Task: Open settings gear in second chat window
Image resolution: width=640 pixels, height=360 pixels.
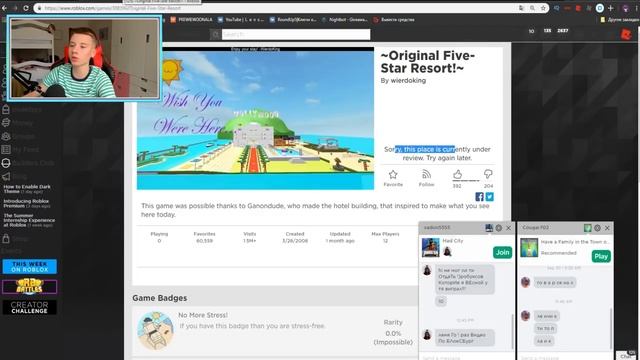Action: (597, 228)
